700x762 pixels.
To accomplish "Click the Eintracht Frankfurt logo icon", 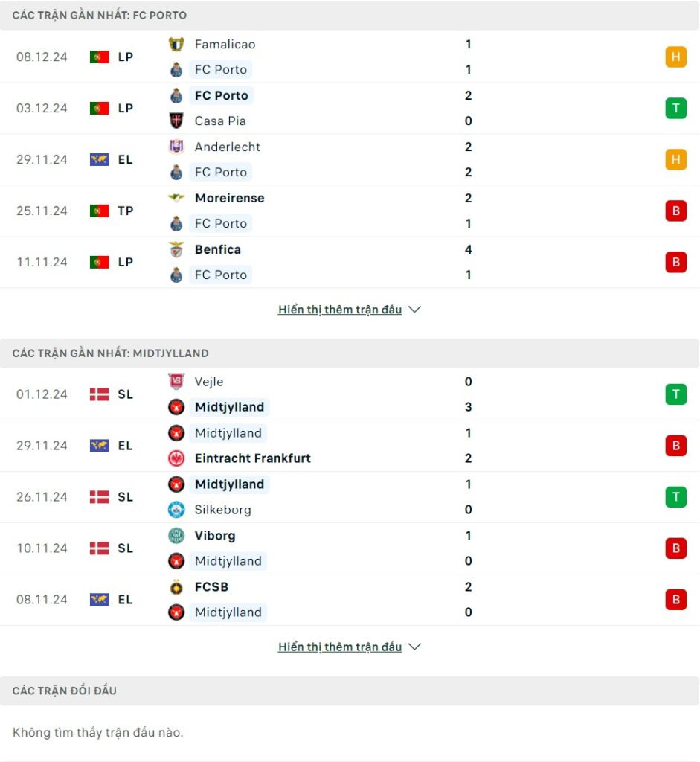I will (176, 458).
